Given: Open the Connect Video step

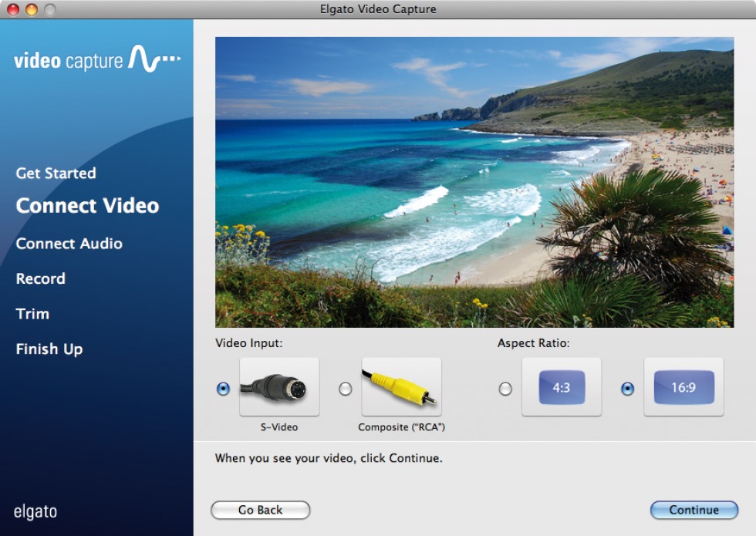Looking at the screenshot, I should click(x=87, y=206).
